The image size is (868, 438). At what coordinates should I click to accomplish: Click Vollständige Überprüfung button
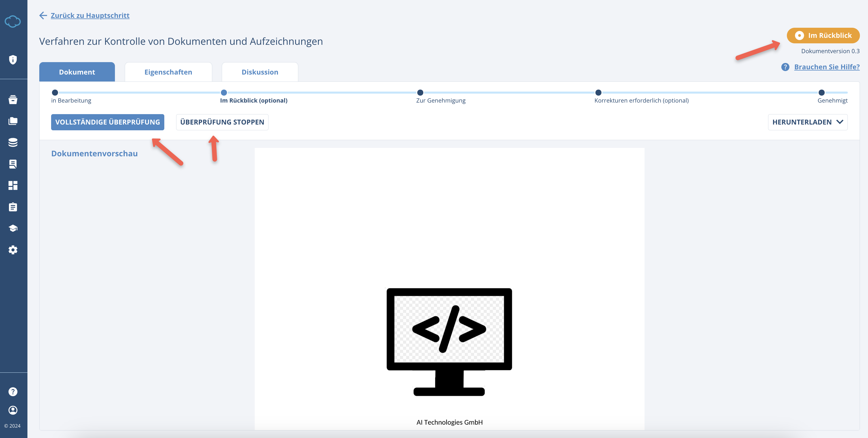tap(107, 122)
